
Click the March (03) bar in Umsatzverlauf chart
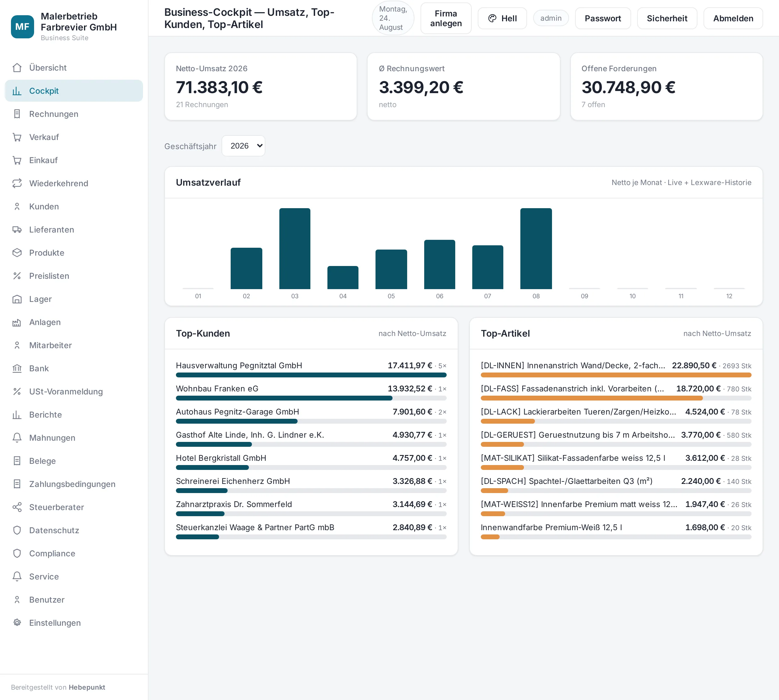click(x=295, y=248)
